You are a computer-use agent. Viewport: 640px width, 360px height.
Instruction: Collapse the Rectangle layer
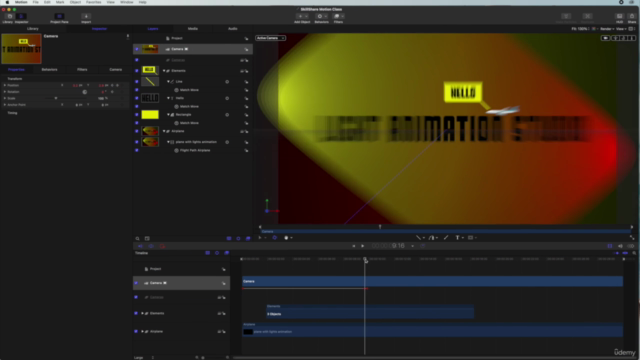pos(168,115)
